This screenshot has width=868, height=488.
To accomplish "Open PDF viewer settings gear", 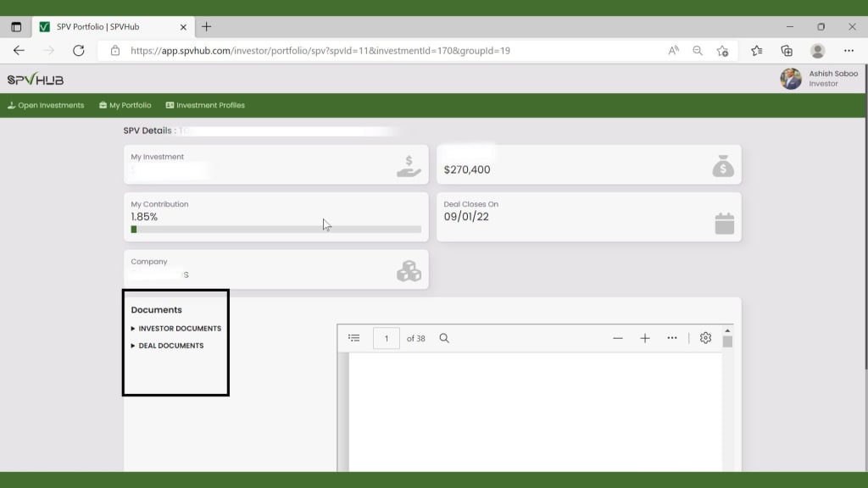I will click(705, 337).
